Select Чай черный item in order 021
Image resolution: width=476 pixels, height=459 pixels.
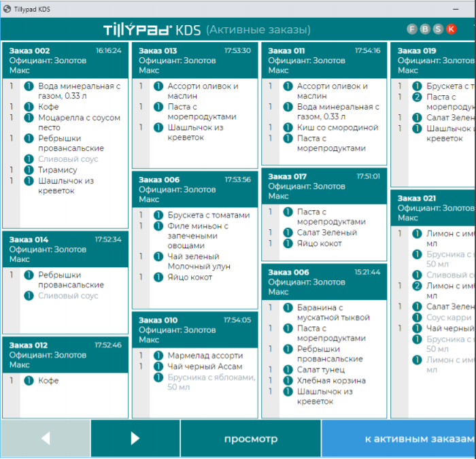click(450, 328)
